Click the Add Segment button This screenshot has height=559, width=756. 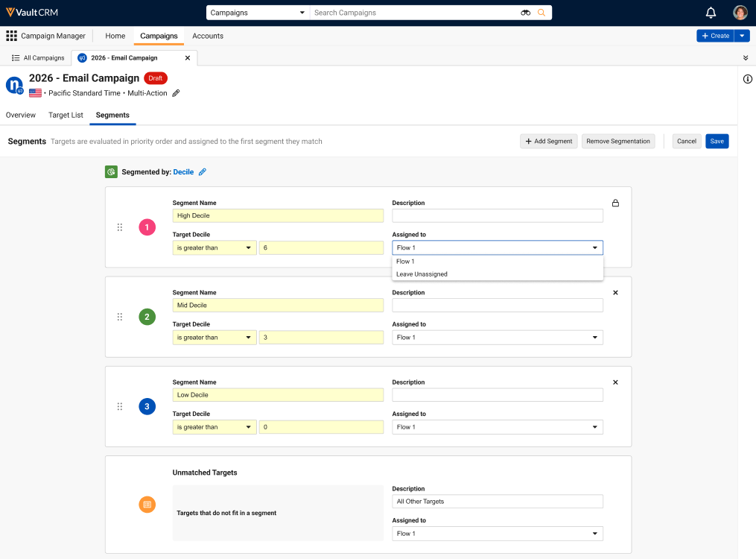click(x=548, y=142)
